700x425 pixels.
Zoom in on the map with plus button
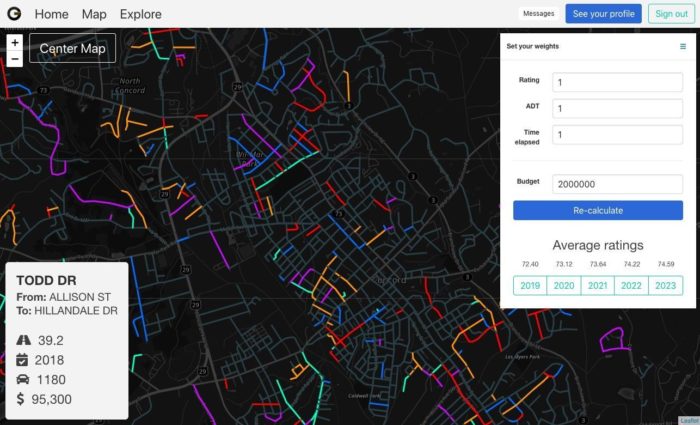(x=14, y=43)
